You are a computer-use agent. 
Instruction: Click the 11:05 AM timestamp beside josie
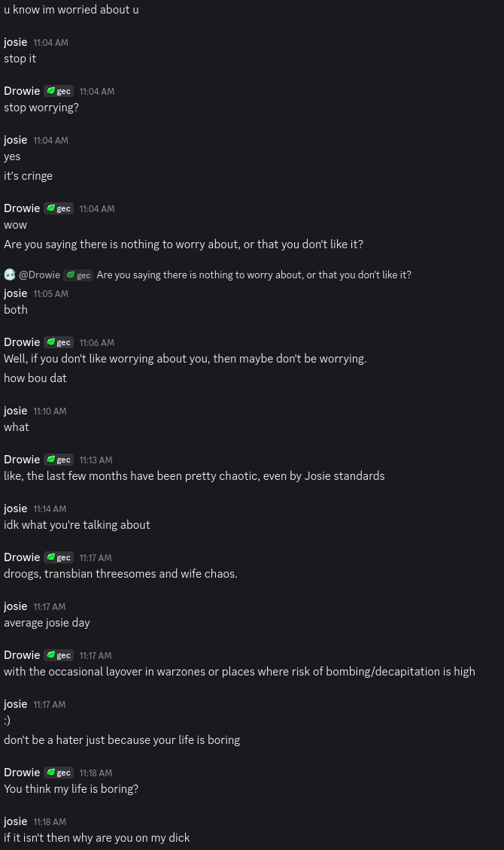50,294
